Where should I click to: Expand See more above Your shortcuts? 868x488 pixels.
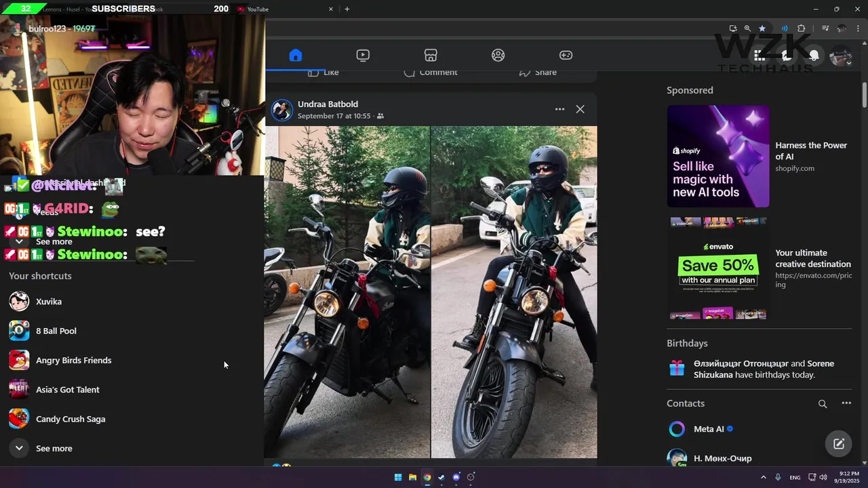[x=53, y=242]
